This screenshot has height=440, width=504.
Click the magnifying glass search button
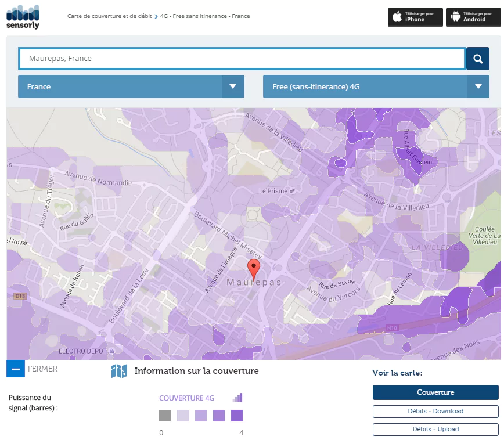[x=477, y=59]
